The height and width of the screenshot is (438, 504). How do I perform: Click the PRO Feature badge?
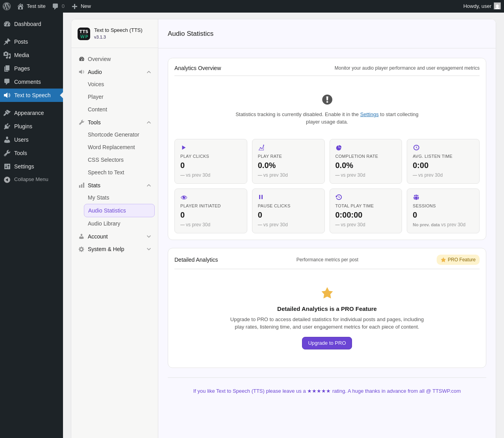pyautogui.click(x=458, y=260)
